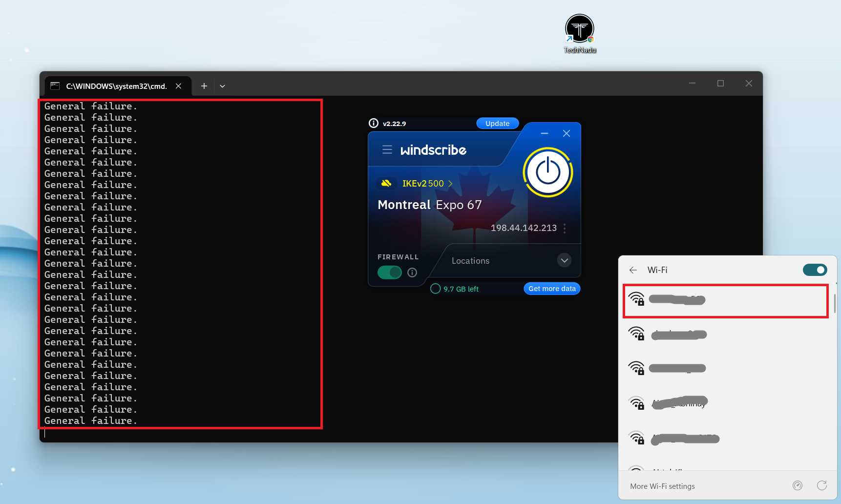Go back from the Wi-Fi panel

633,270
